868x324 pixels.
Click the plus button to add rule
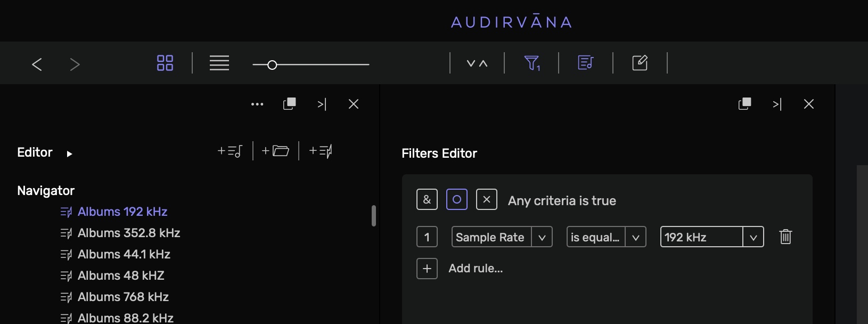point(427,269)
